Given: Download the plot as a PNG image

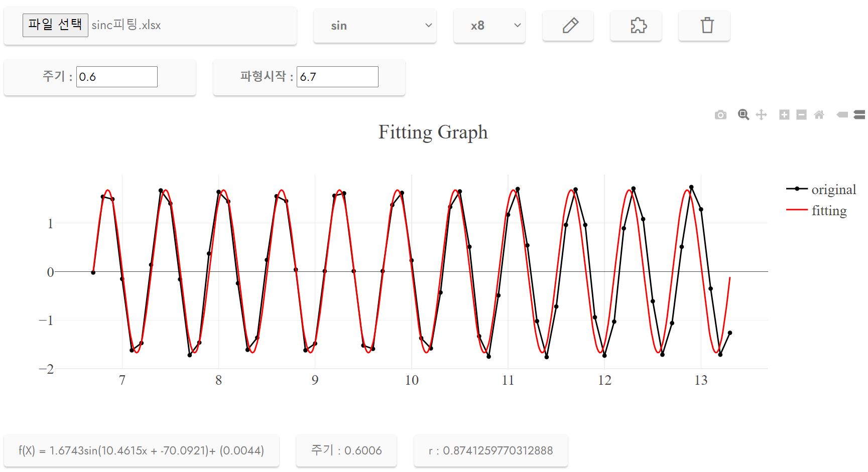Looking at the screenshot, I should (720, 114).
